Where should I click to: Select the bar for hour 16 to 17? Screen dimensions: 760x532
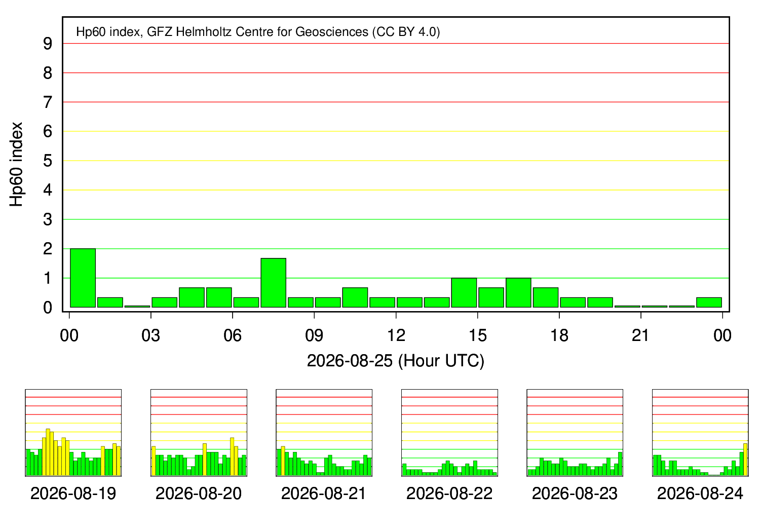tap(518, 292)
